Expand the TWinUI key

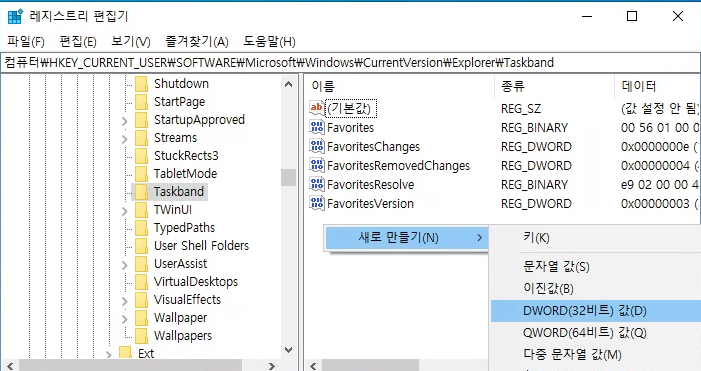pyautogui.click(x=125, y=211)
